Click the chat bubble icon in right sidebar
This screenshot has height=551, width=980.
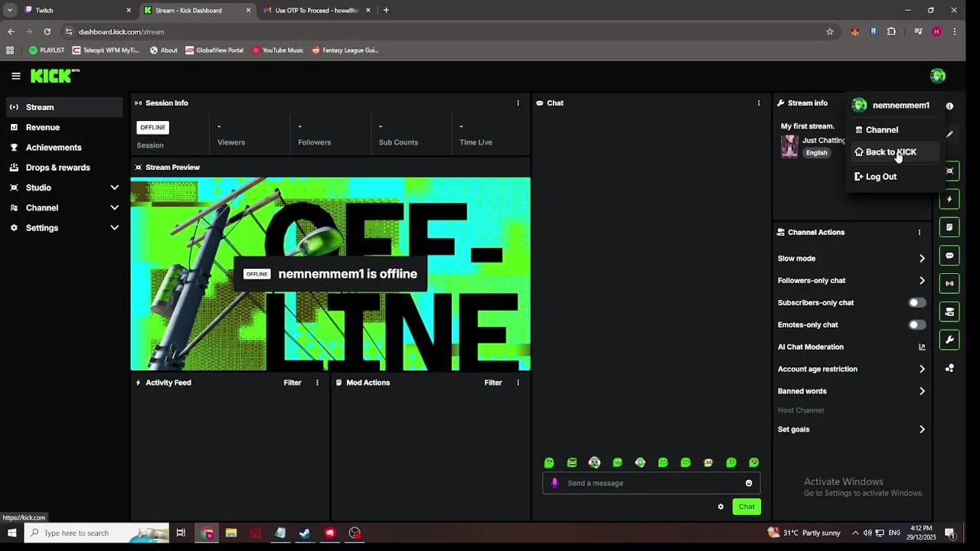pos(949,256)
